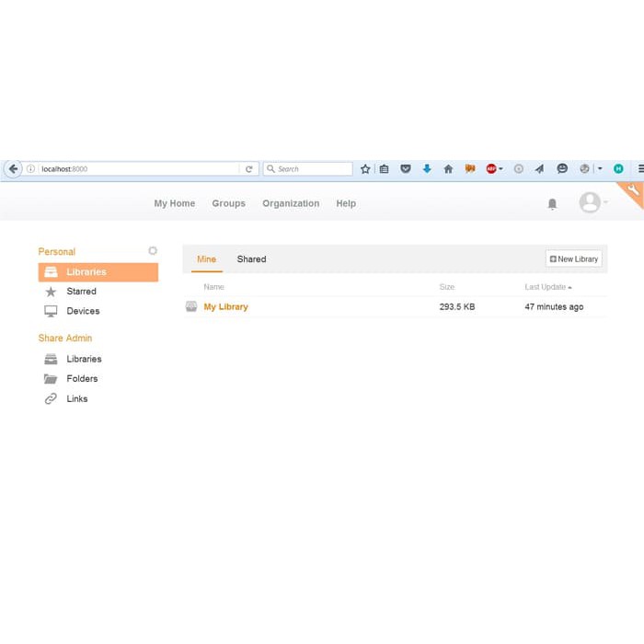Screen dimensions: 644x644
Task: Sort by Last Update column header
Action: click(548, 287)
